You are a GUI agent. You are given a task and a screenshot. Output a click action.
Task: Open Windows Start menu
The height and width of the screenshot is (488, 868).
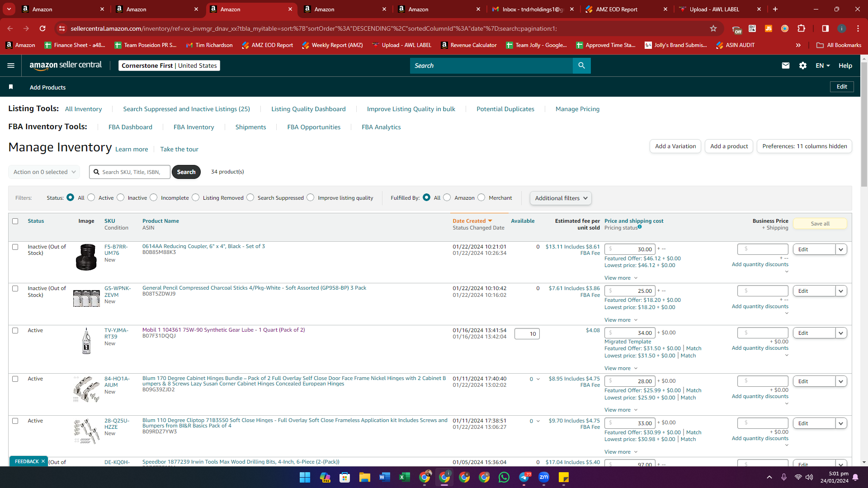[305, 477]
